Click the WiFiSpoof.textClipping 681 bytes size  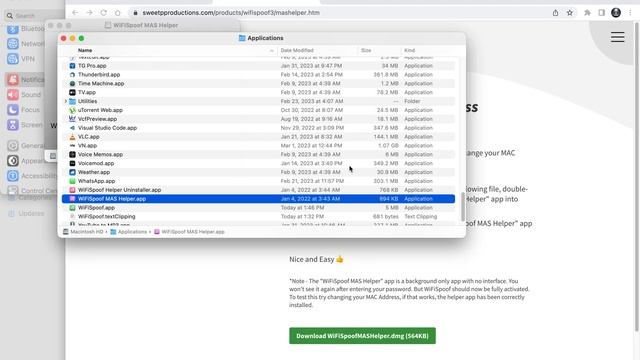(386, 216)
